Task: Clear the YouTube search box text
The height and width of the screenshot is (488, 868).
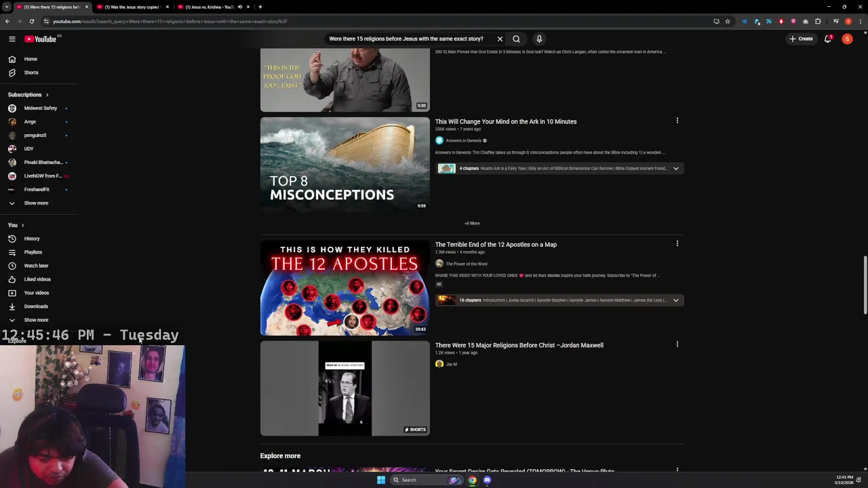Action: [500, 39]
